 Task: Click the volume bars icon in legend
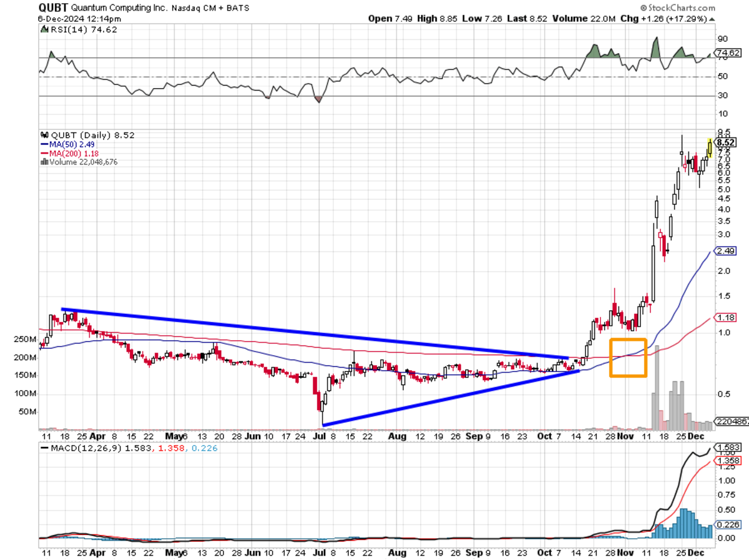44,162
